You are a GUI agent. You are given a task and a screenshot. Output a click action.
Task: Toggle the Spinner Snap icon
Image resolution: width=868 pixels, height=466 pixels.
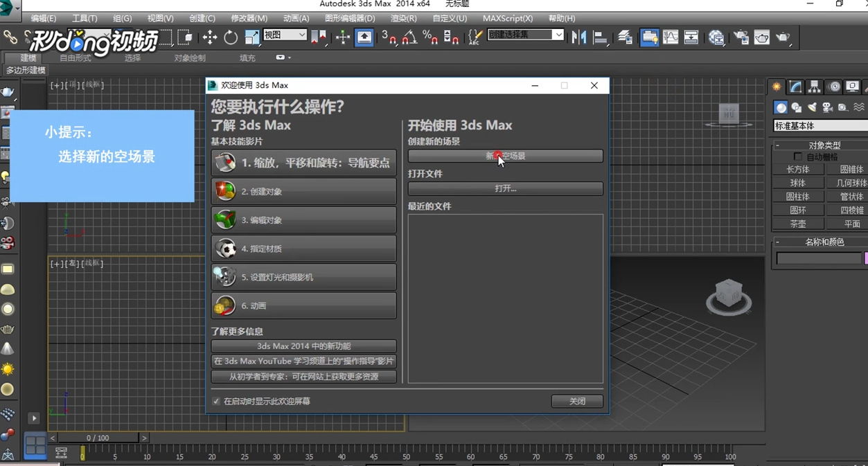coord(451,37)
